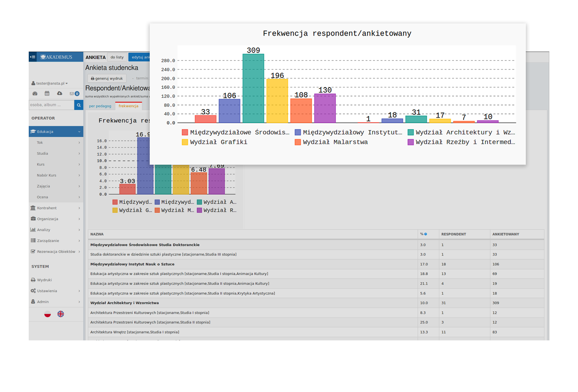Click the cloud download icon
578x392 pixels.
click(x=59, y=93)
